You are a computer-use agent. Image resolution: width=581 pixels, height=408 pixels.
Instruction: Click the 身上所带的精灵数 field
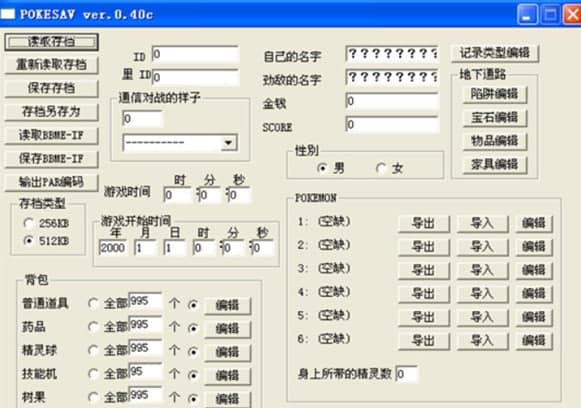(x=406, y=374)
